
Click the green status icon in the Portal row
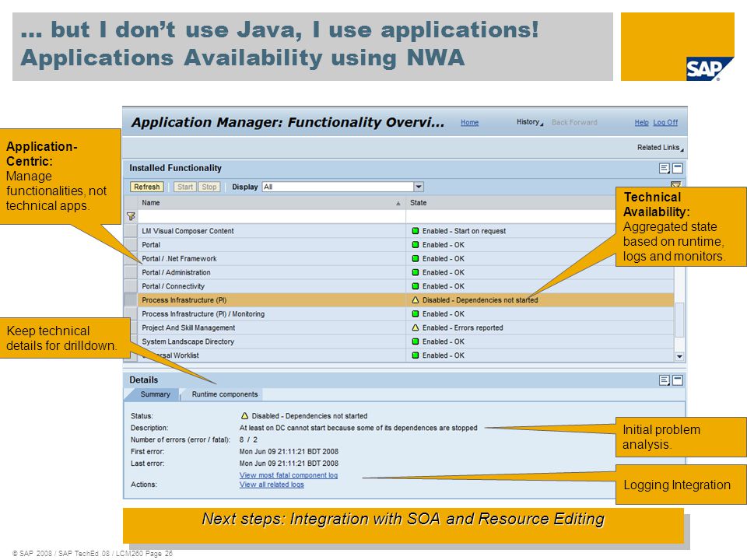tap(416, 245)
